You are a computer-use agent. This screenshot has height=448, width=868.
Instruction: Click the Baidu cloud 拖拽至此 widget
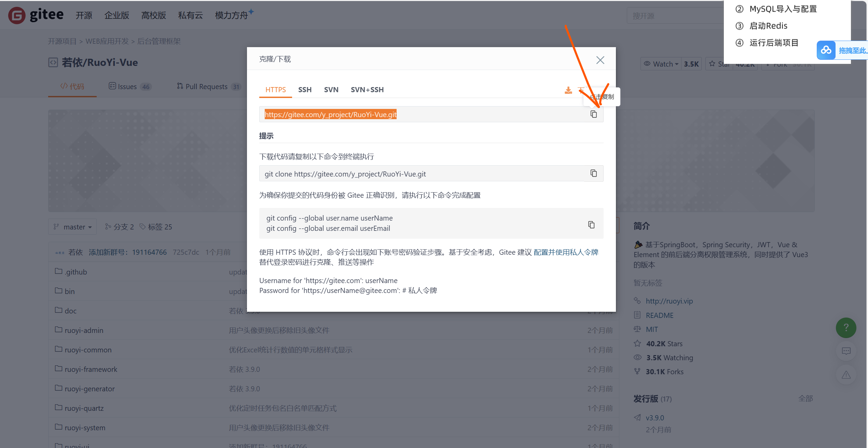[842, 50]
